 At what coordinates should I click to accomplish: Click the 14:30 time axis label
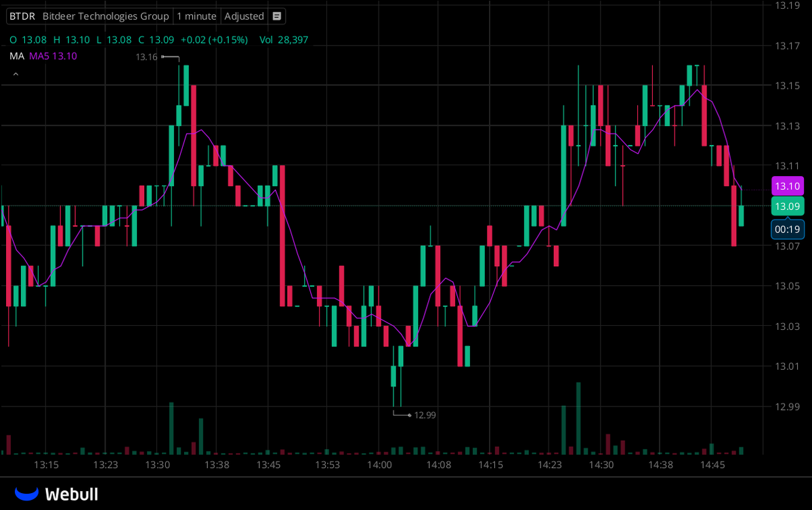pyautogui.click(x=601, y=465)
